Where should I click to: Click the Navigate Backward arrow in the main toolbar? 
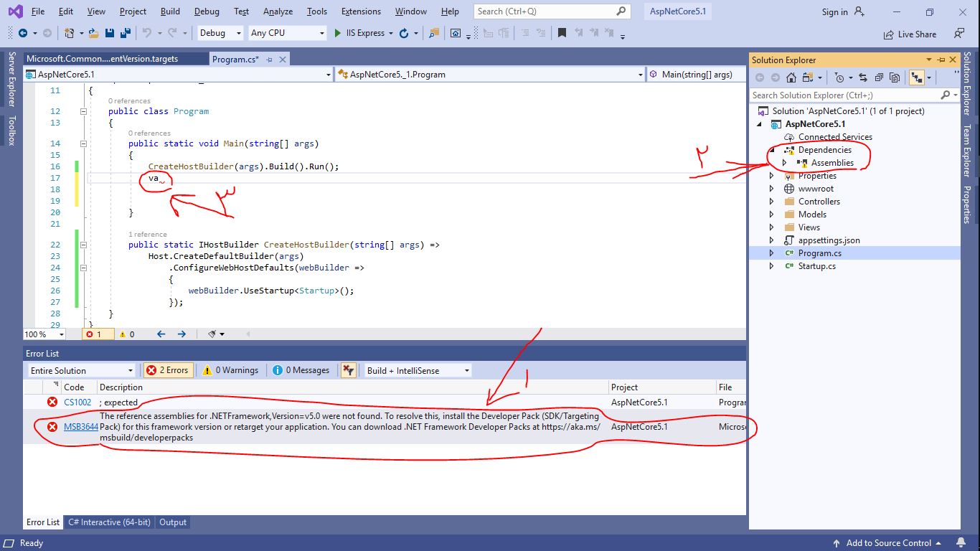(x=23, y=33)
